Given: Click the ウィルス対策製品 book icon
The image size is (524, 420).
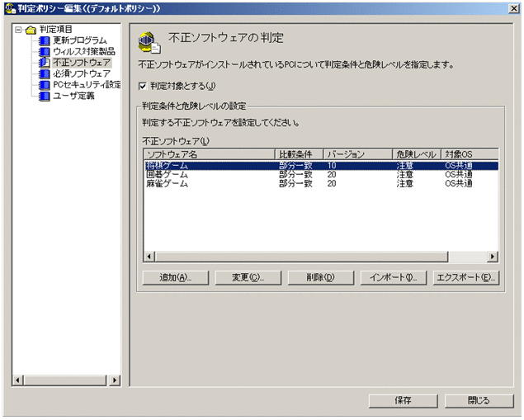Looking at the screenshot, I should point(45,52).
